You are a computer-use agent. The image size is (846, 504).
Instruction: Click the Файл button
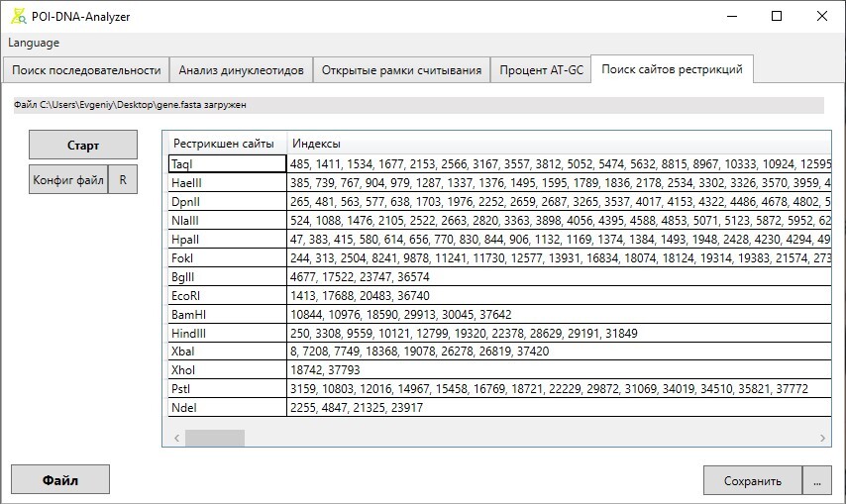point(60,480)
